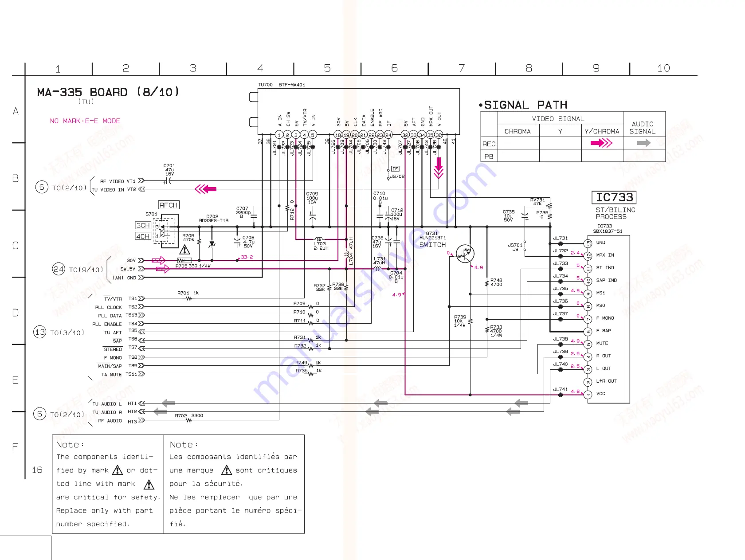The image size is (745, 560).
Task: Click the SBX1837-51 part number
Action: 608,231
